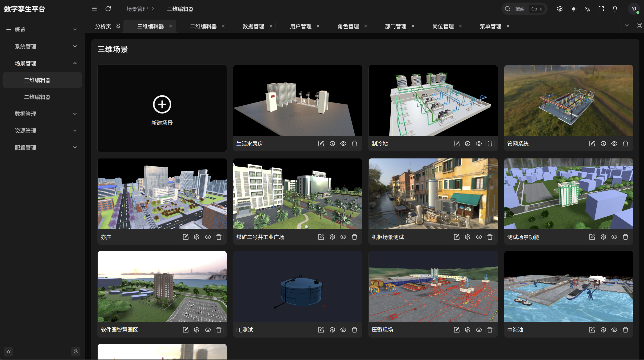The width and height of the screenshot is (644, 360).
Task: Toggle the light/dark theme sun icon
Action: click(574, 9)
